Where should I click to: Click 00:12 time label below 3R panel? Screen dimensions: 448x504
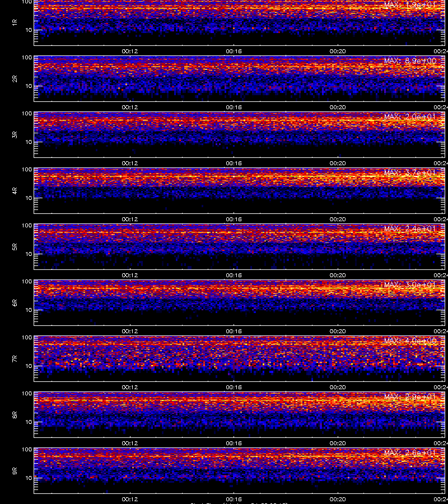[x=130, y=164]
